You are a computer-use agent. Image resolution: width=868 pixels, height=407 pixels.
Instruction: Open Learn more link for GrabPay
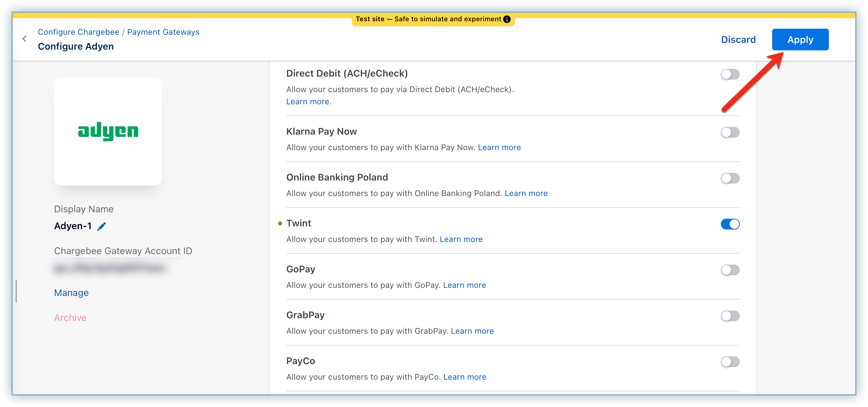(472, 331)
